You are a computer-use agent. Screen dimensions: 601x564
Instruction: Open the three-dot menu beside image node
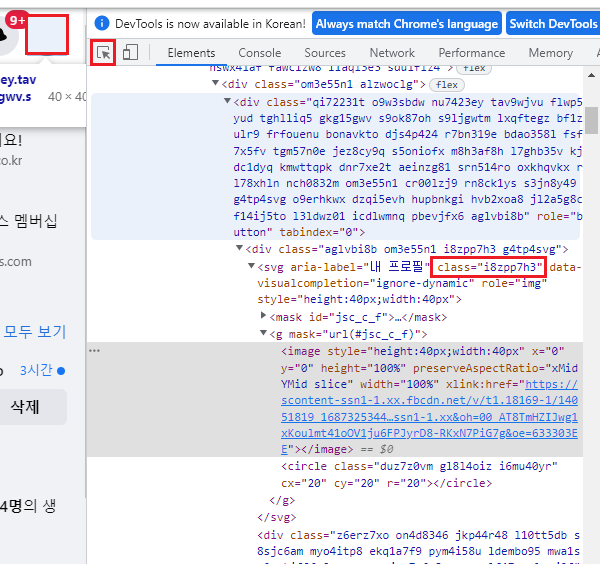click(x=94, y=350)
